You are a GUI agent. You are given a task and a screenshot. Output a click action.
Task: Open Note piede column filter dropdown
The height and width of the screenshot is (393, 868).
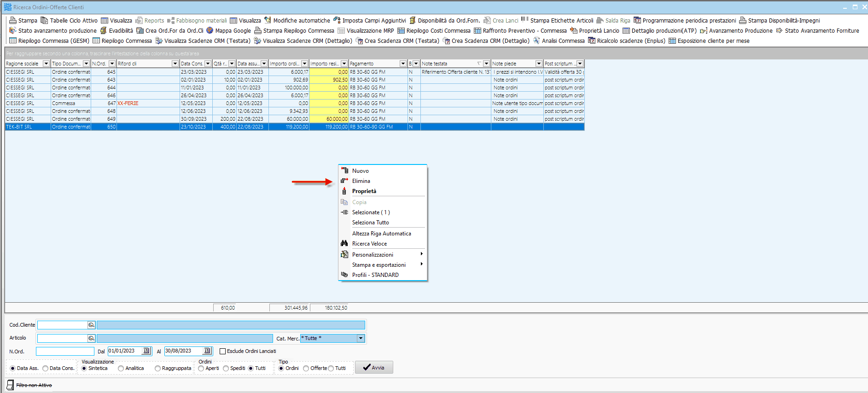539,64
